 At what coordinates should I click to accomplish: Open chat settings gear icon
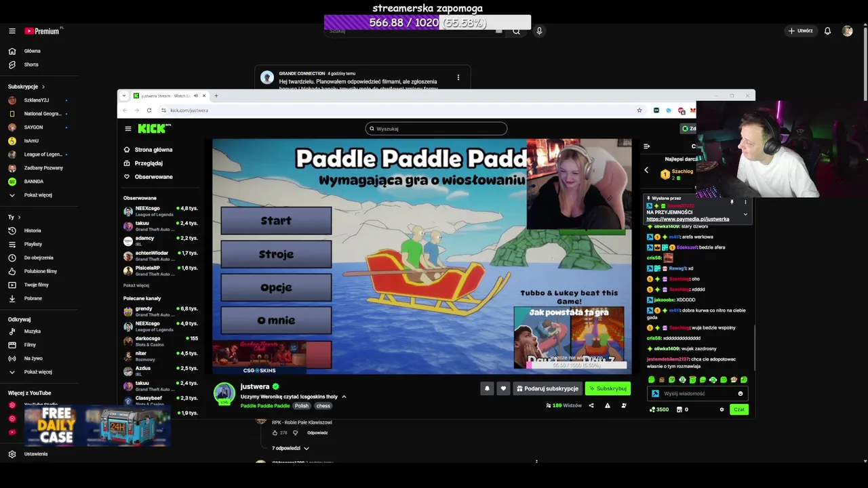[722, 410]
